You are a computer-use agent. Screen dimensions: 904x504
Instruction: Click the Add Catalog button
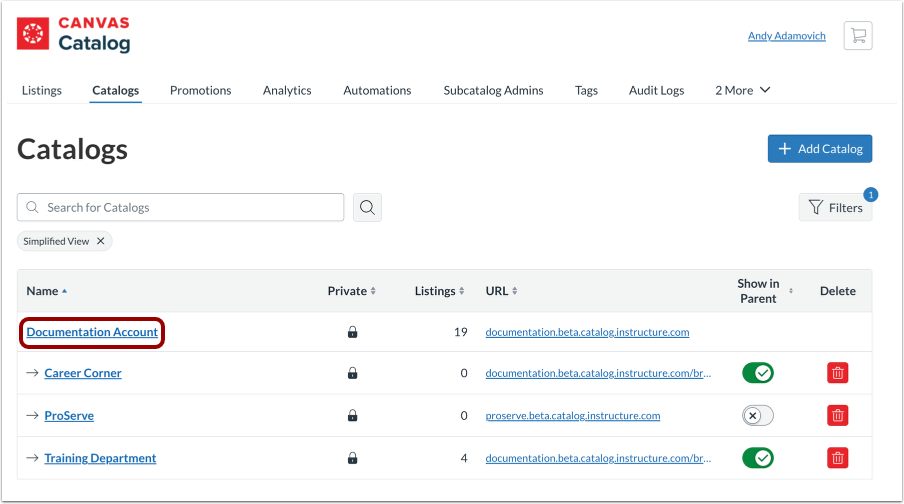point(820,149)
